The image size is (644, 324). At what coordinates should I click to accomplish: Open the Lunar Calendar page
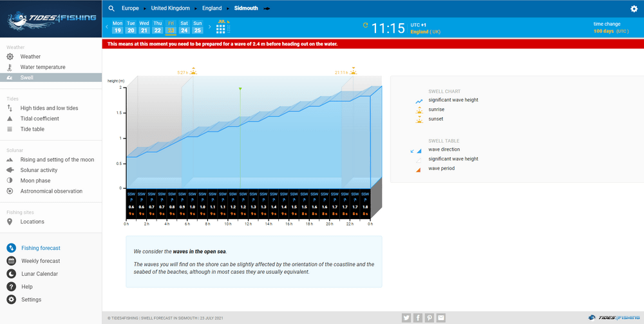coord(40,274)
